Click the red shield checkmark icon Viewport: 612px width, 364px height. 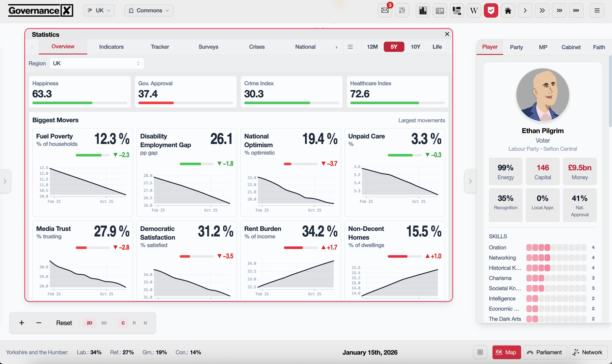click(491, 10)
